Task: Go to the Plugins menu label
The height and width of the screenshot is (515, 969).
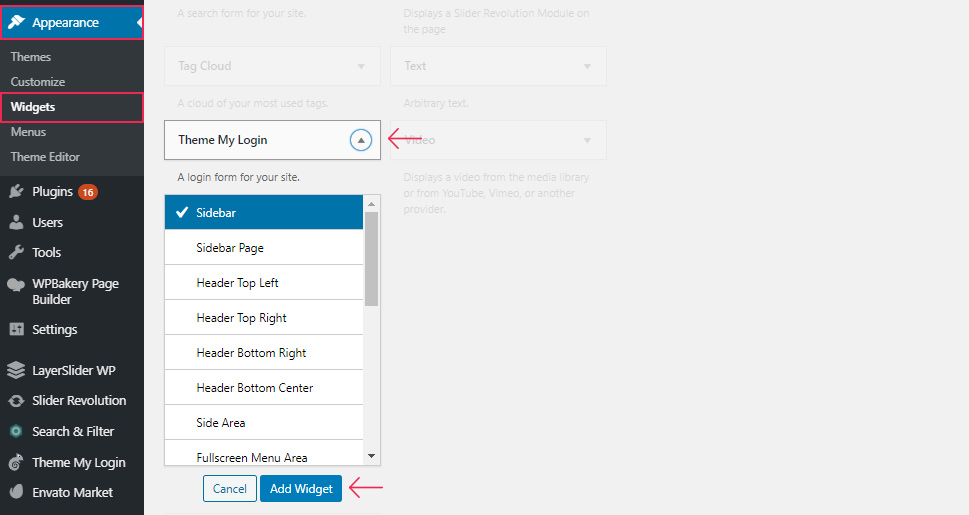Action: pyautogui.click(x=53, y=192)
